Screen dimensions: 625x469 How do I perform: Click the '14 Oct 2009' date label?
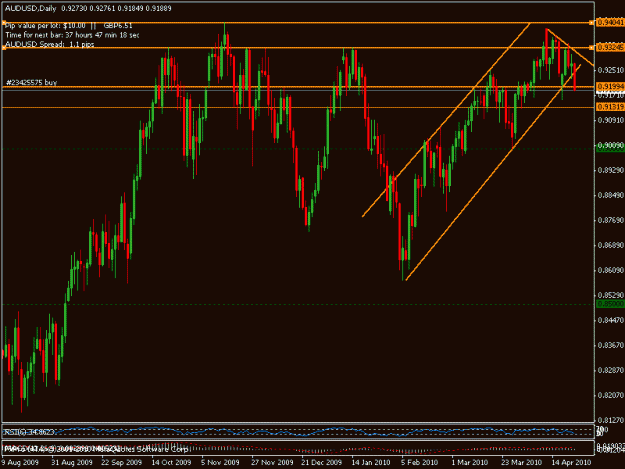(x=171, y=463)
